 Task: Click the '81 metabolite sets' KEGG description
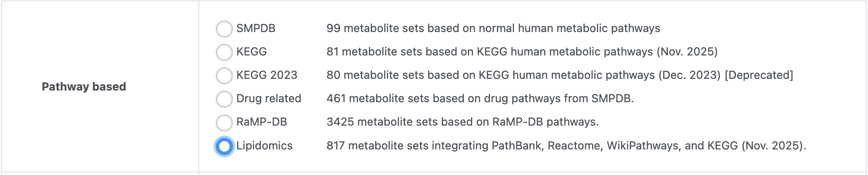(521, 52)
